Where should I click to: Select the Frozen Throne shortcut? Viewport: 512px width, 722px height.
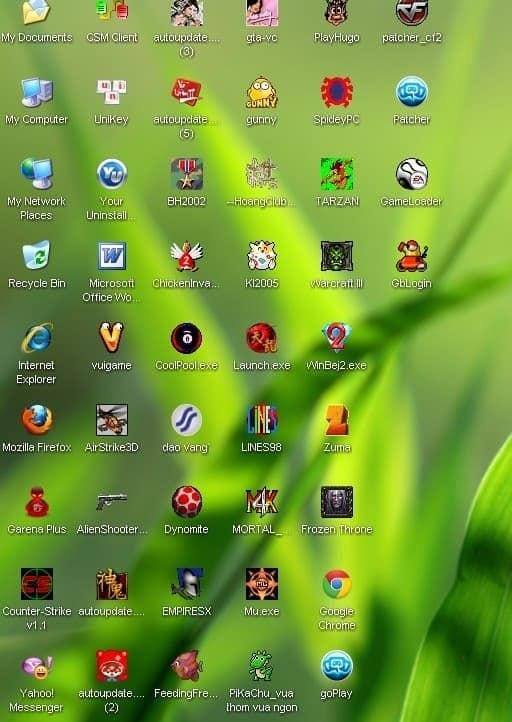pyautogui.click(x=337, y=502)
